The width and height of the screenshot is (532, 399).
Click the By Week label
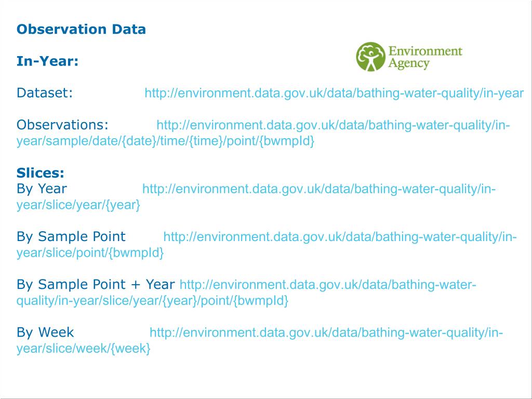pos(45,332)
